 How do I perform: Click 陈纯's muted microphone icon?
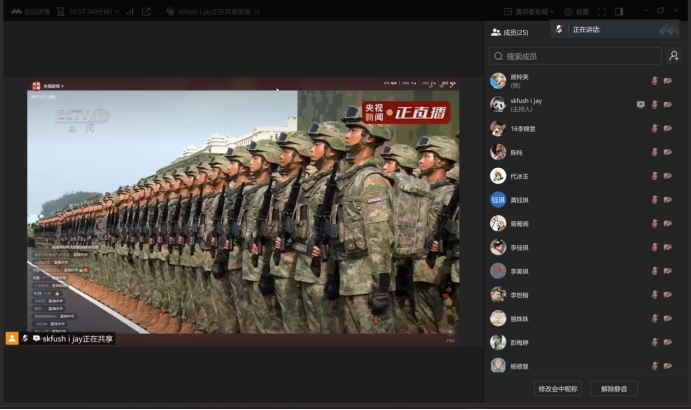pos(655,152)
